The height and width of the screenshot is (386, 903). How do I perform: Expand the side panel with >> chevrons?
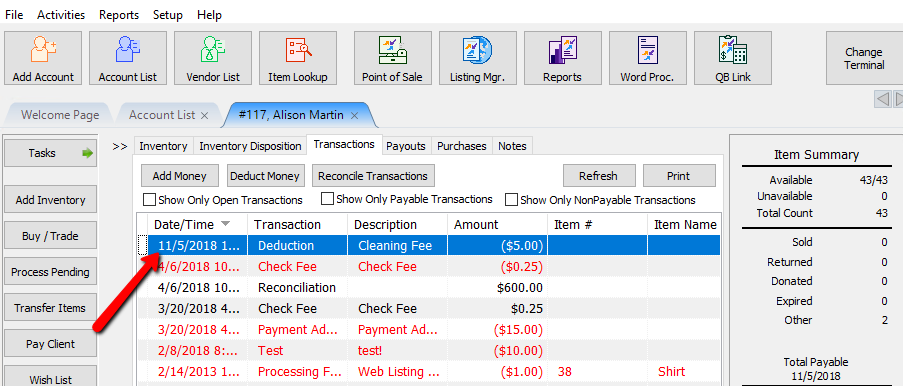pos(120,146)
